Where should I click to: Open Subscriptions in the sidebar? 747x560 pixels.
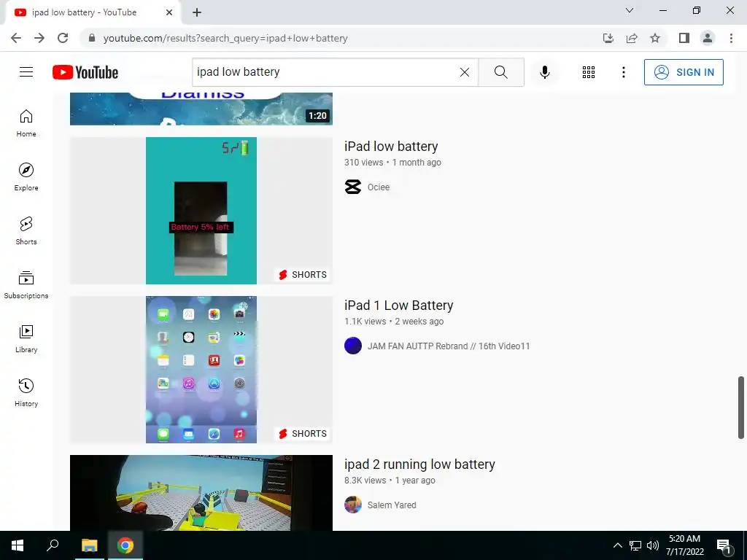[26, 284]
